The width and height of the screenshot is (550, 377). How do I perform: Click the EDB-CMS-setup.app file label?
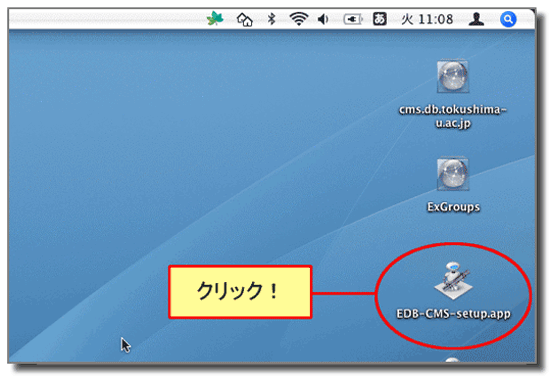click(453, 313)
